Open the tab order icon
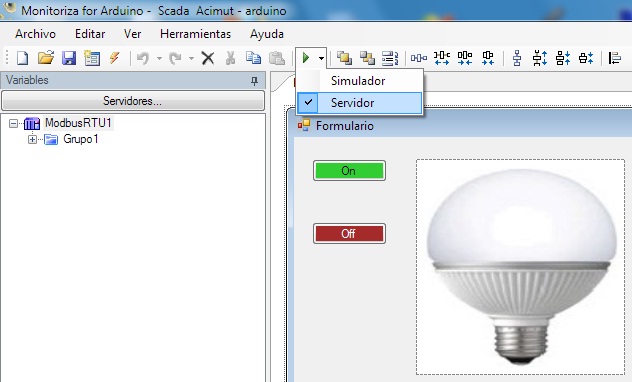The height and width of the screenshot is (382, 632). coord(390,58)
